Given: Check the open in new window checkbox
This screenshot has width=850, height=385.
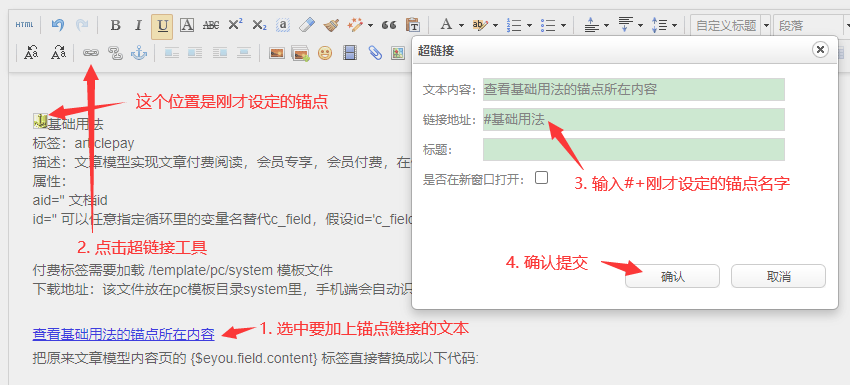Looking at the screenshot, I should click(542, 178).
